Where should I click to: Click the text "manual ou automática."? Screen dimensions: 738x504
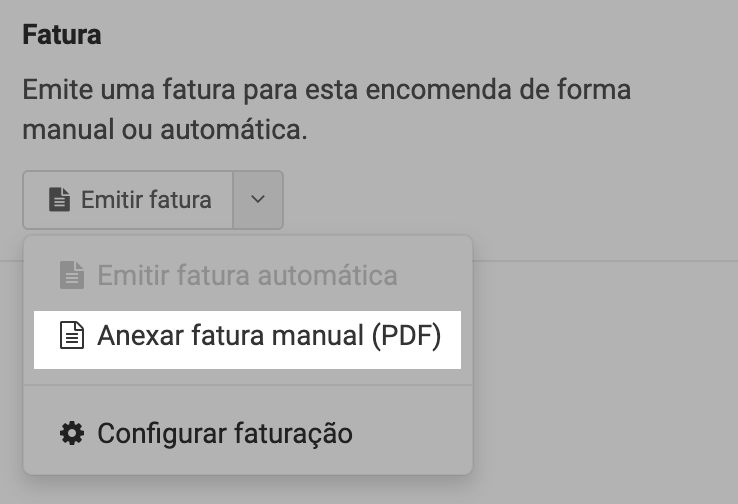click(x=164, y=130)
